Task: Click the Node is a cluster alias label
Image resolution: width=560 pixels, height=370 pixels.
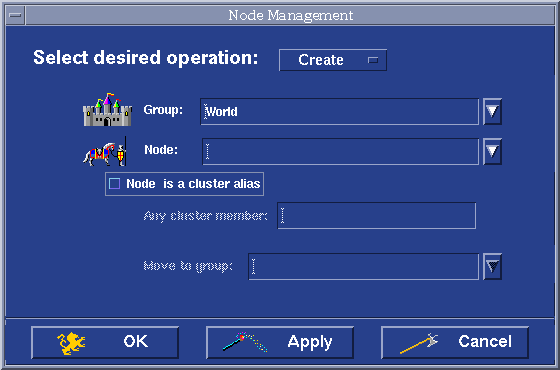Action: coord(193,184)
